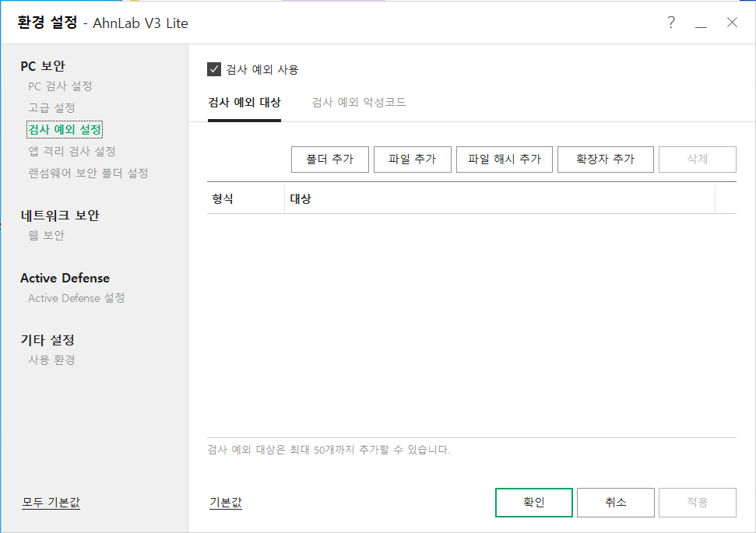Open 웹 보안 settings

46,235
